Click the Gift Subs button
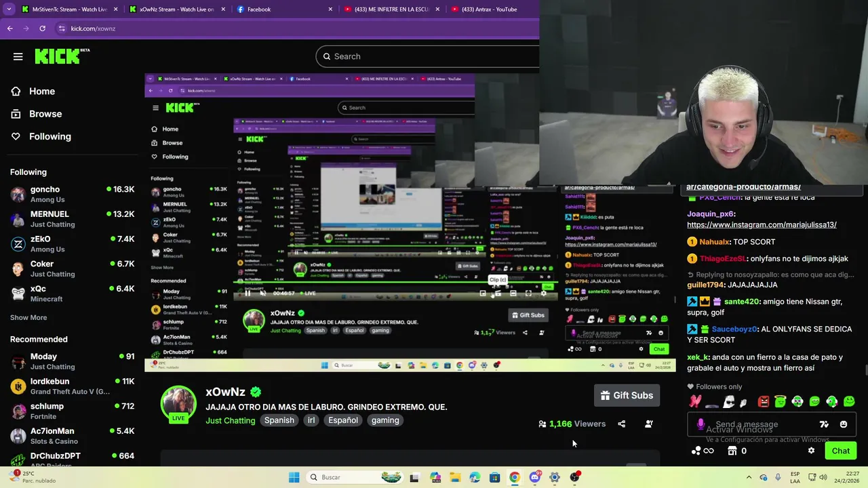 point(627,396)
